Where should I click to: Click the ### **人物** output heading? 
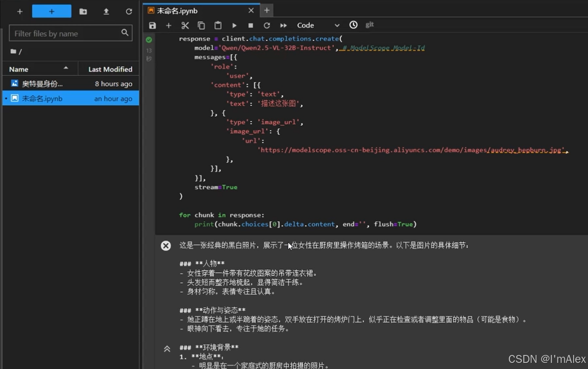202,264
